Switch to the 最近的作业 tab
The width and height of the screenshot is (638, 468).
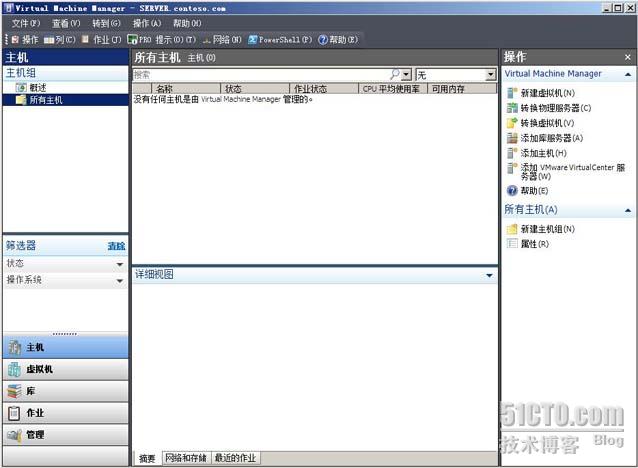[x=235, y=458]
